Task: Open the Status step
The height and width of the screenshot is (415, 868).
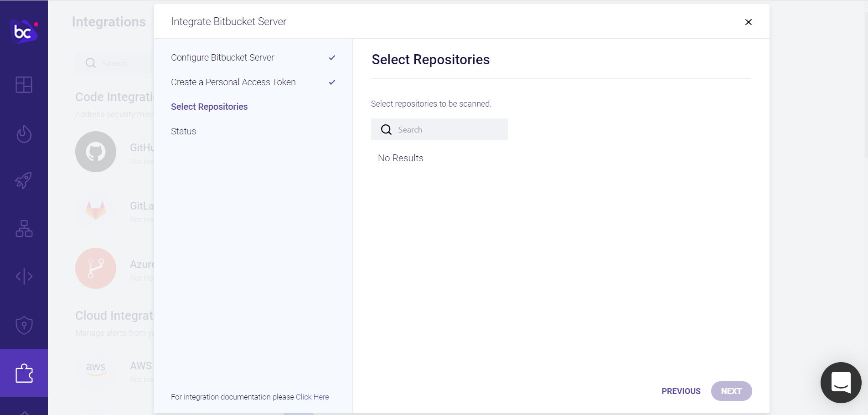Action: click(x=183, y=131)
